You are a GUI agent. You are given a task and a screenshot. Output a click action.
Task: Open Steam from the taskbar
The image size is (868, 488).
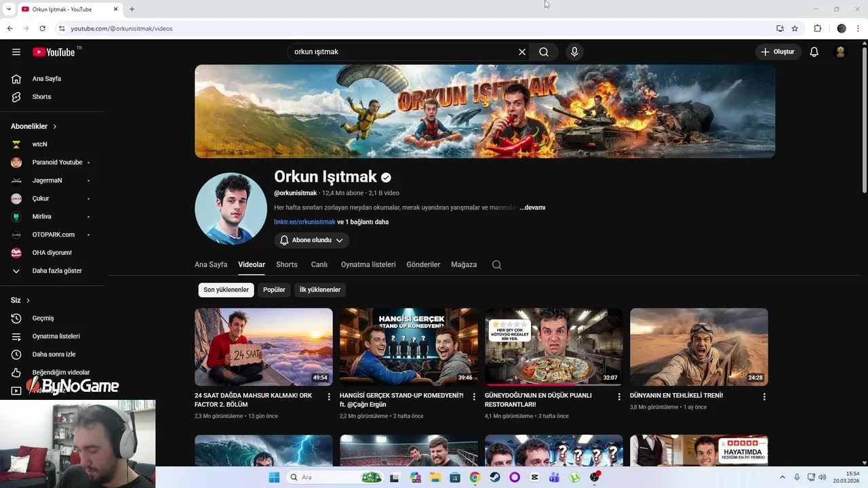click(x=494, y=477)
